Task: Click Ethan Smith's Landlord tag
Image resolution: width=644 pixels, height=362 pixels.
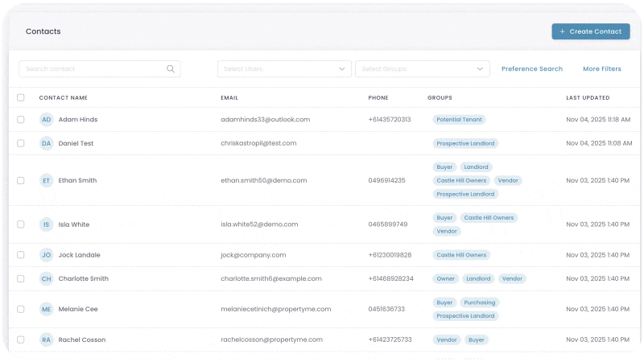Action: click(476, 167)
